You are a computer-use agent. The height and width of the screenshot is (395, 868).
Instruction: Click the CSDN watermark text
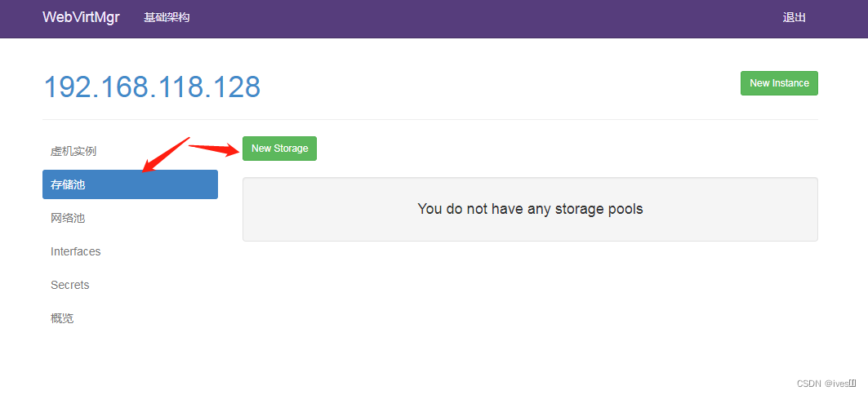click(x=808, y=383)
